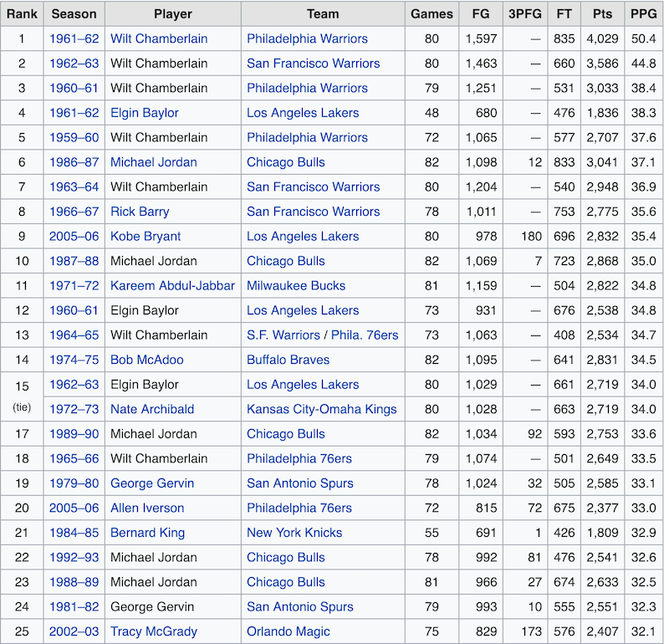Click the 1960–61 season link in rank 3 row
Screen dimensions: 669x644
(x=74, y=89)
